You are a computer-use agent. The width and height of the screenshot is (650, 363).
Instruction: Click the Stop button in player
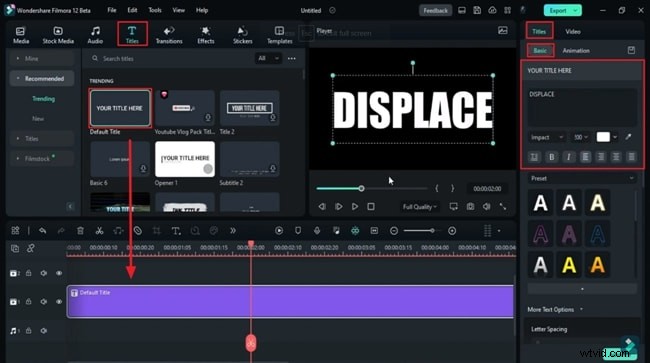pos(371,206)
